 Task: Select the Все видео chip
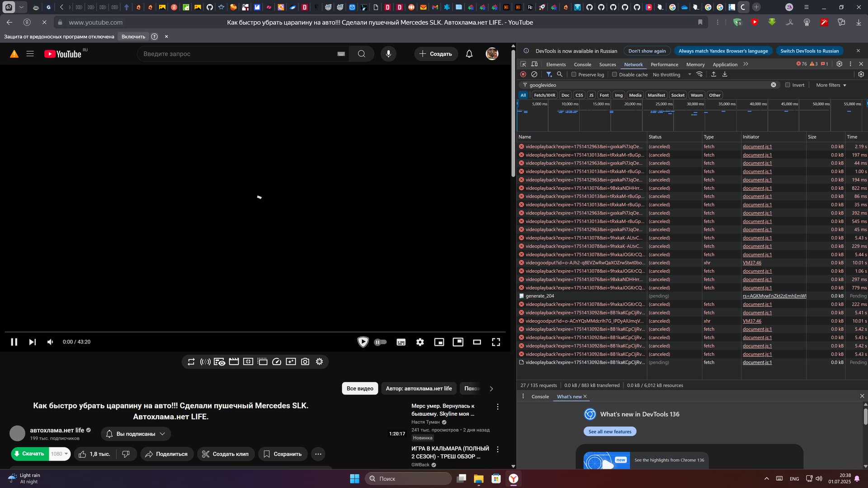pyautogui.click(x=360, y=389)
